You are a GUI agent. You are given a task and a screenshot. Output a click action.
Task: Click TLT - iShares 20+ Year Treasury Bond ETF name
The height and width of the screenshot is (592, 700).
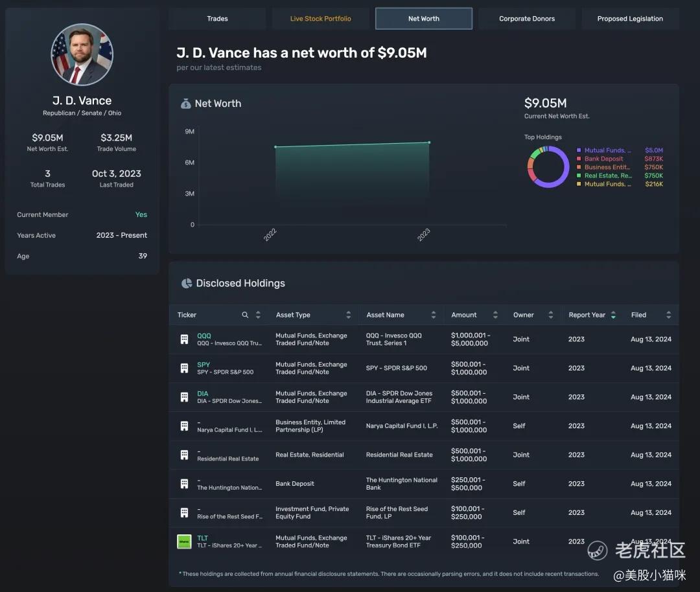pyautogui.click(x=398, y=541)
